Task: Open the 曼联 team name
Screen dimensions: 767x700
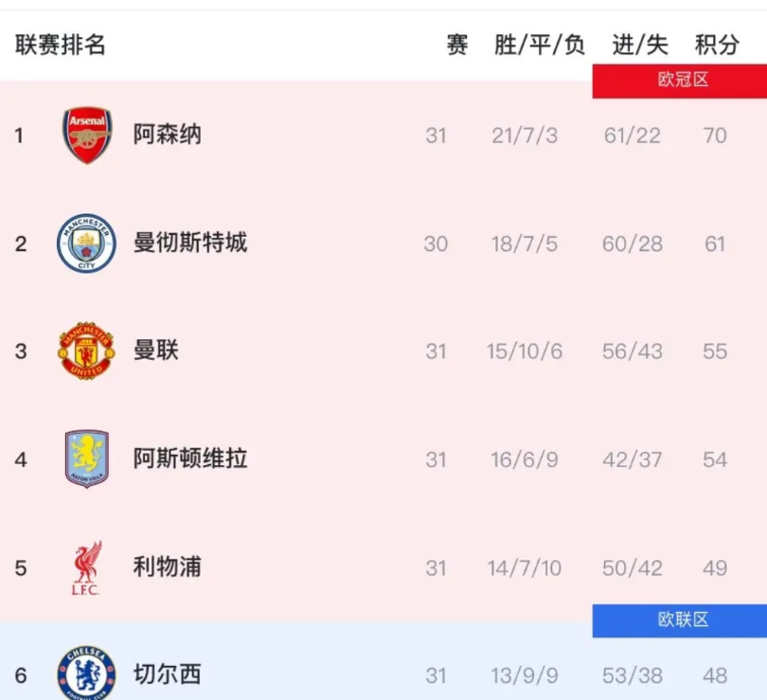Action: 158,351
